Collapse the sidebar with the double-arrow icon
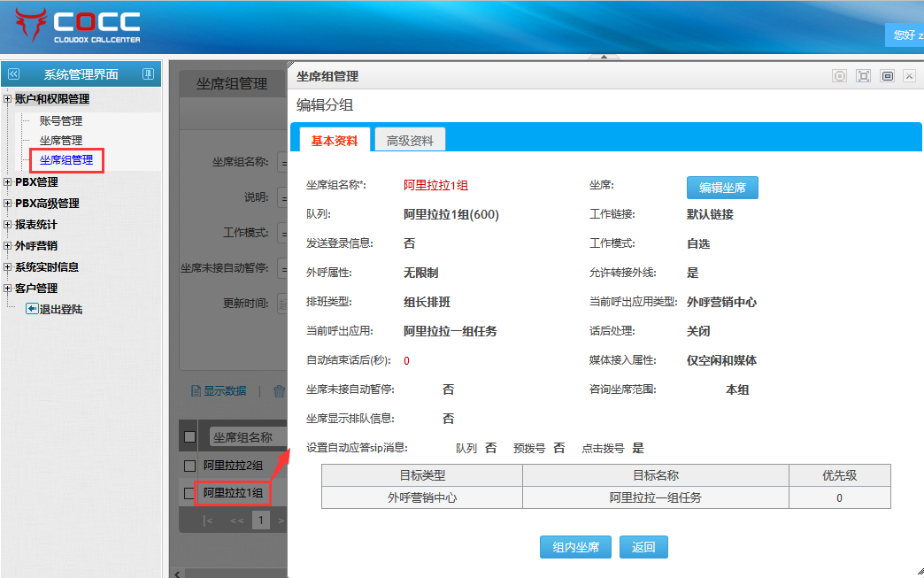924x578 pixels. (13, 74)
